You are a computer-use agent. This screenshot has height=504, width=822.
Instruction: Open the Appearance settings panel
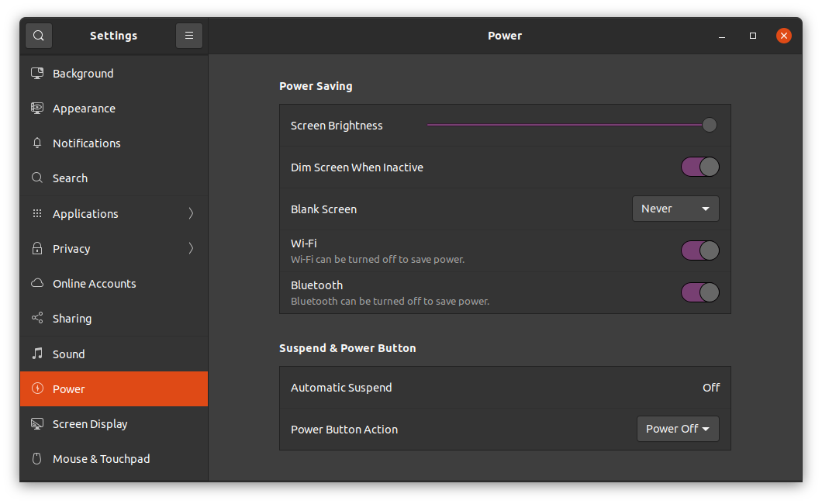84,109
